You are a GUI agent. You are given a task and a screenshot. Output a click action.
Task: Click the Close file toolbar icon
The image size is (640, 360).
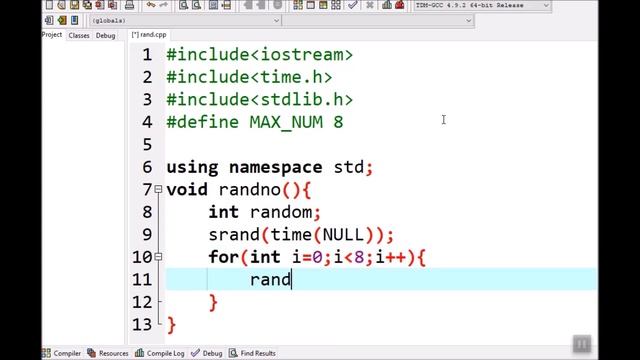pos(100,5)
